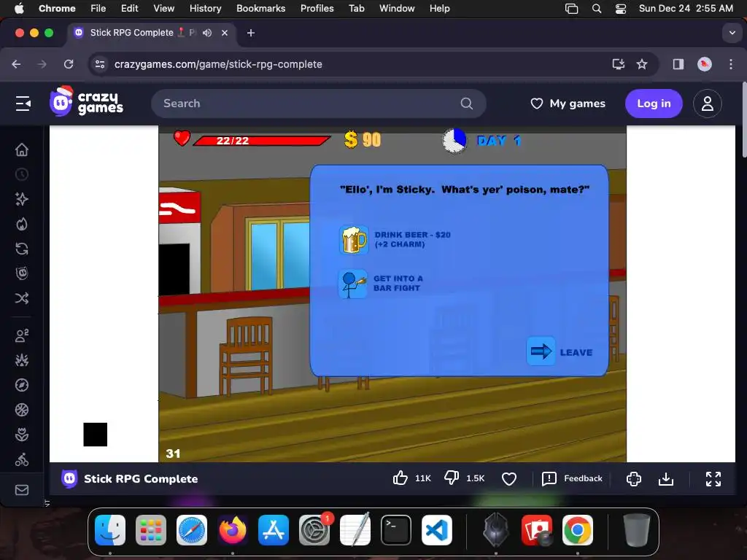The image size is (747, 560).
Task: Go to the CrazyGames logo homepage
Action: [x=86, y=102]
